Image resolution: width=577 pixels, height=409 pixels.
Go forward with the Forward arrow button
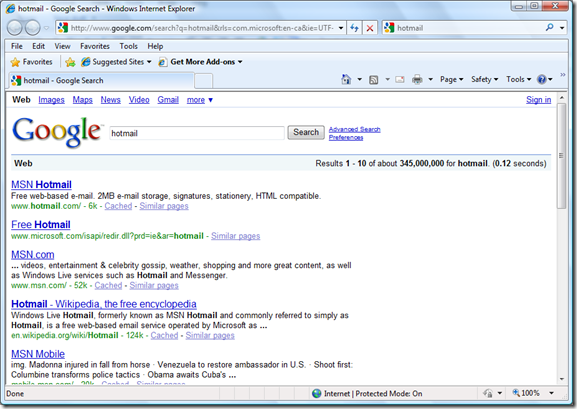(x=32, y=28)
